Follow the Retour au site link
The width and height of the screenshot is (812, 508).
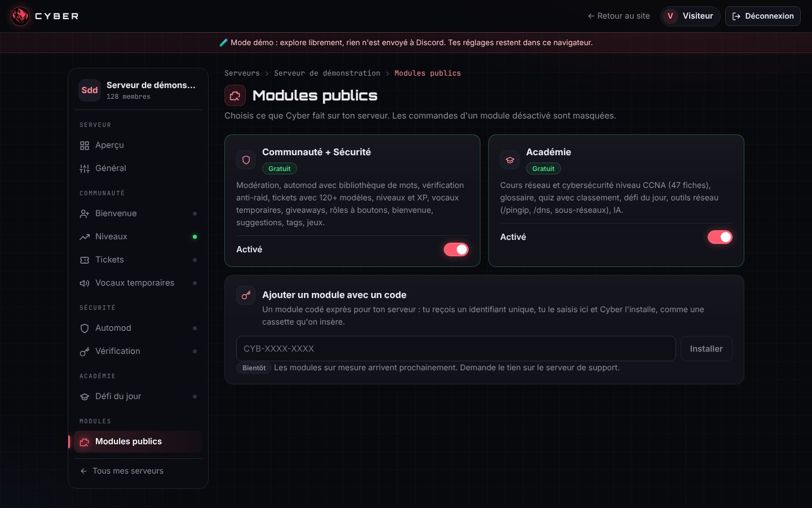pyautogui.click(x=619, y=16)
